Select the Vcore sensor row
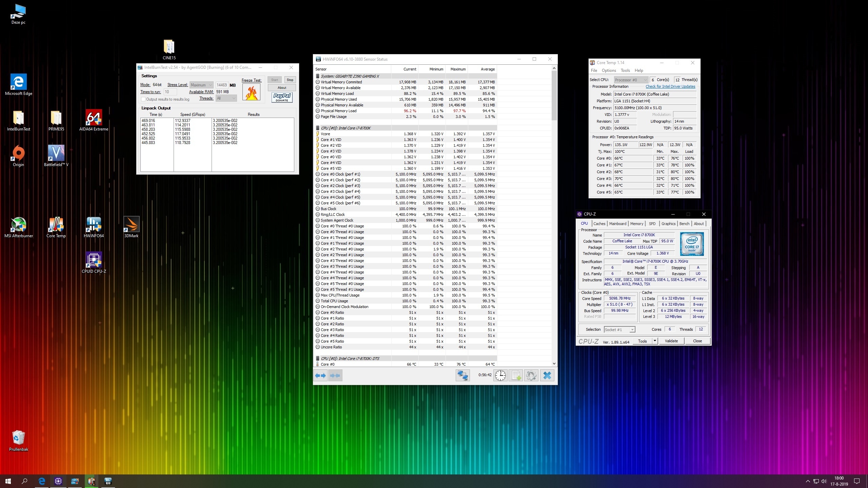The image size is (868, 488). click(406, 134)
